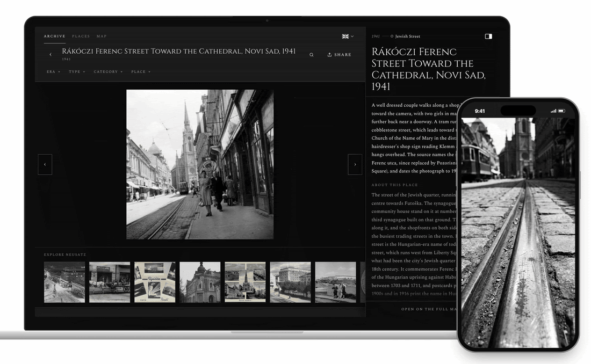The height and width of the screenshot is (364, 591).
Task: Select the postcard collage thumbnail
Action: 155,282
